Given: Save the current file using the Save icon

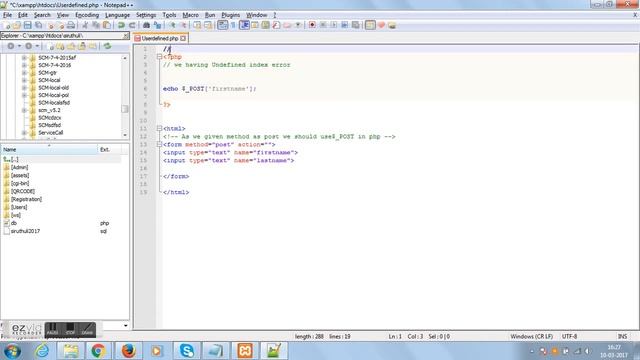Looking at the screenshot, I should click(27, 25).
